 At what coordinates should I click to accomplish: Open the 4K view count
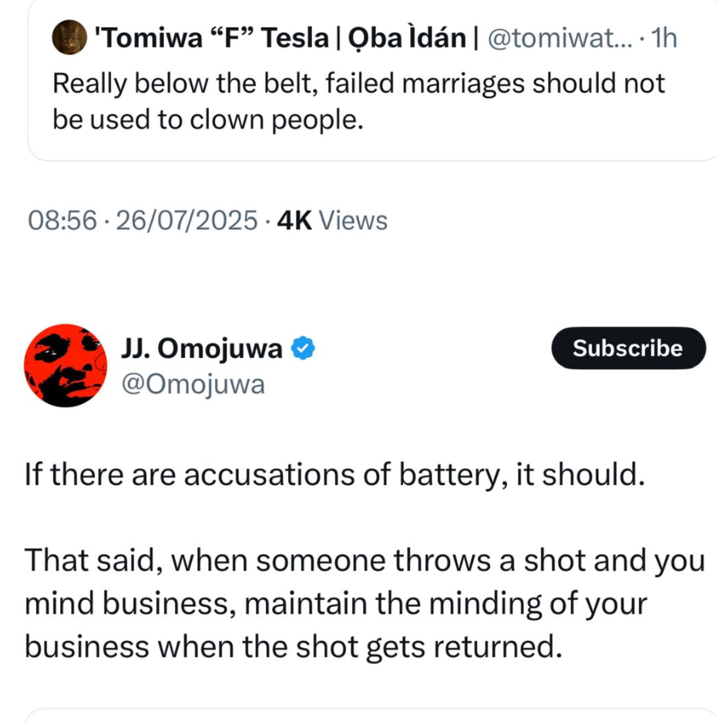(x=294, y=221)
